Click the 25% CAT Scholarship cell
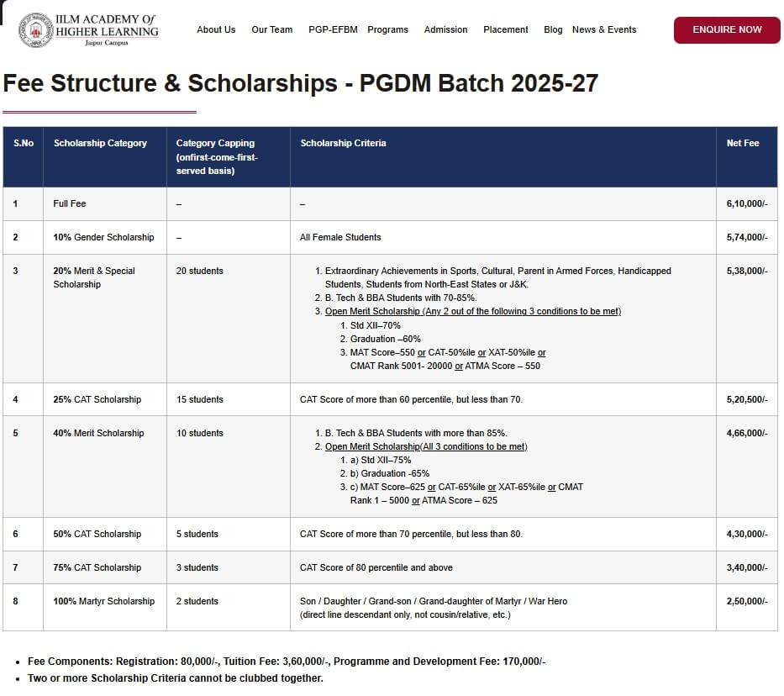This screenshot has height=696, width=784. click(97, 399)
